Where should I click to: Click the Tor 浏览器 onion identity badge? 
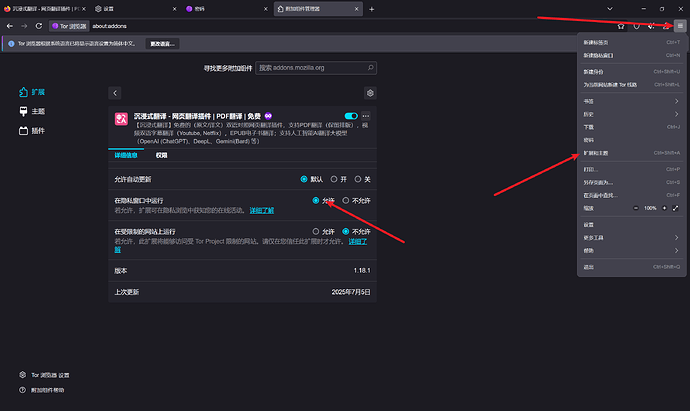coord(69,26)
